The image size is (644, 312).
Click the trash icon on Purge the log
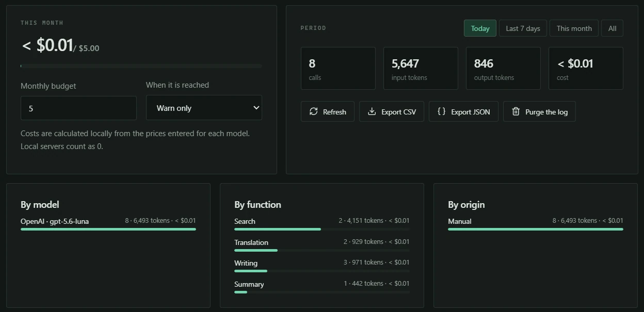pos(516,111)
